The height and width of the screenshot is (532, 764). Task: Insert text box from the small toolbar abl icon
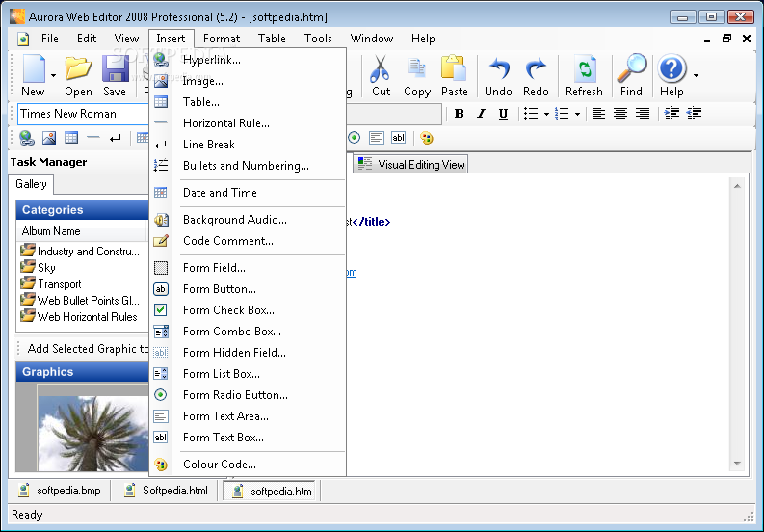tap(398, 138)
